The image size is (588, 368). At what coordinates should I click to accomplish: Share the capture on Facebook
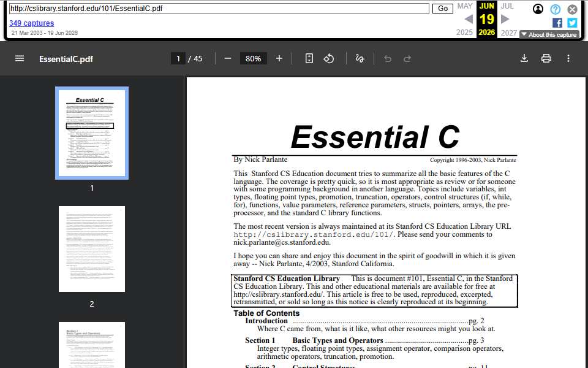pos(557,23)
